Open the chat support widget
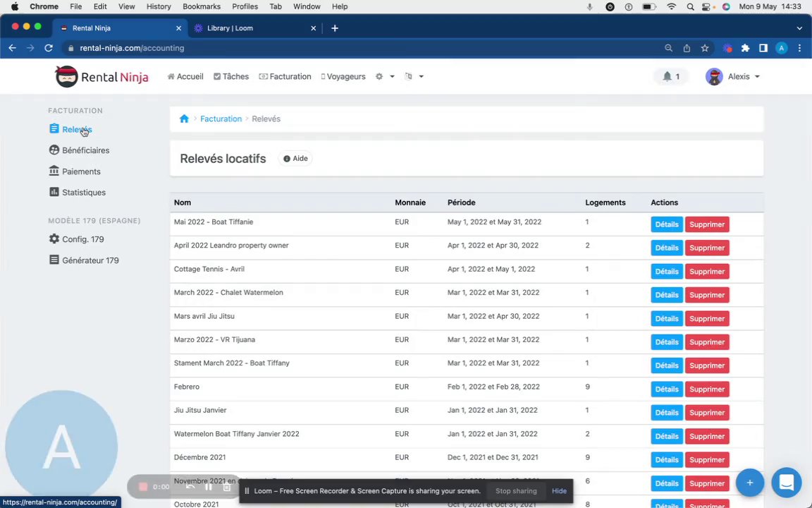 tap(786, 483)
